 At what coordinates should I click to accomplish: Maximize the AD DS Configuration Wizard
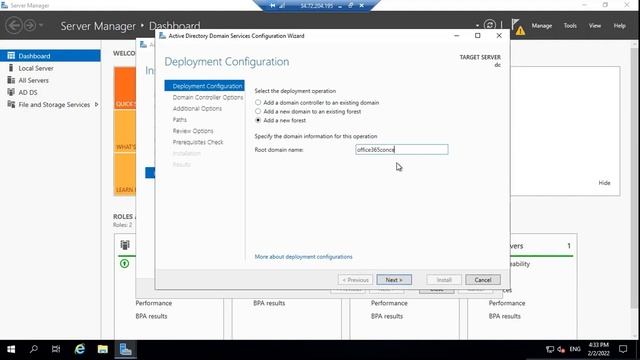click(478, 36)
